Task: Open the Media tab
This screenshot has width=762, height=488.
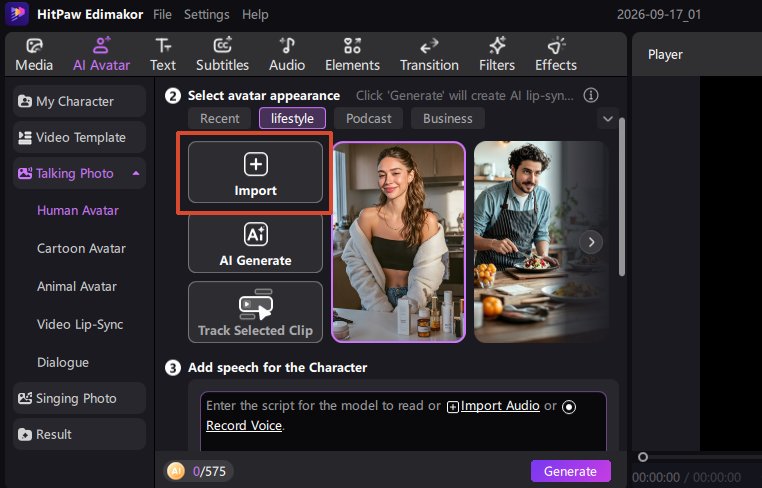Action: (34, 54)
